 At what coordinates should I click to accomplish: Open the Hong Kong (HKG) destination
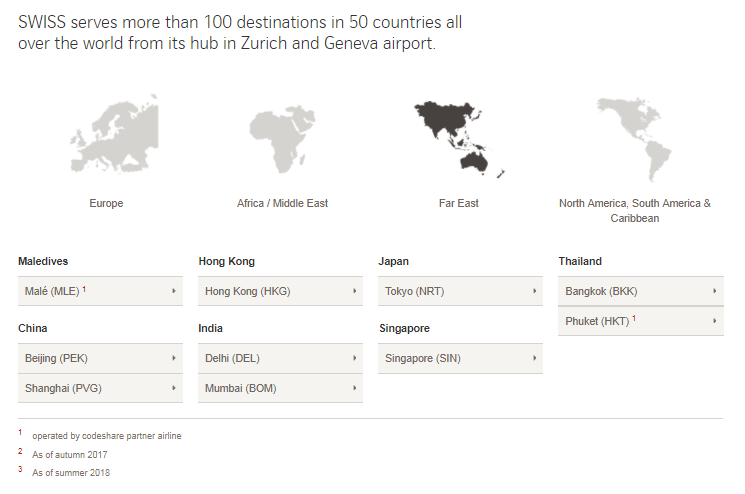(x=280, y=291)
